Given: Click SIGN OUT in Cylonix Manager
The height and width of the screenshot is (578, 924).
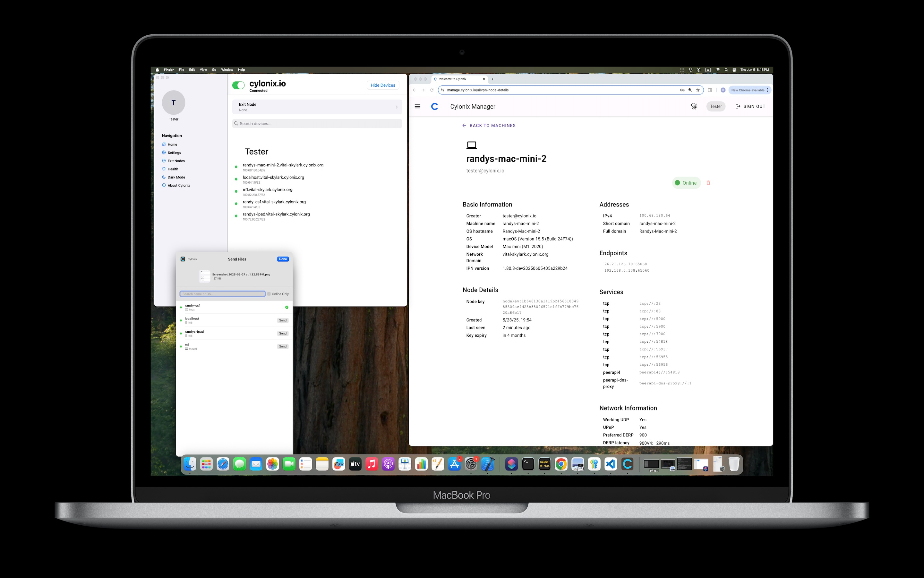Looking at the screenshot, I should [750, 107].
